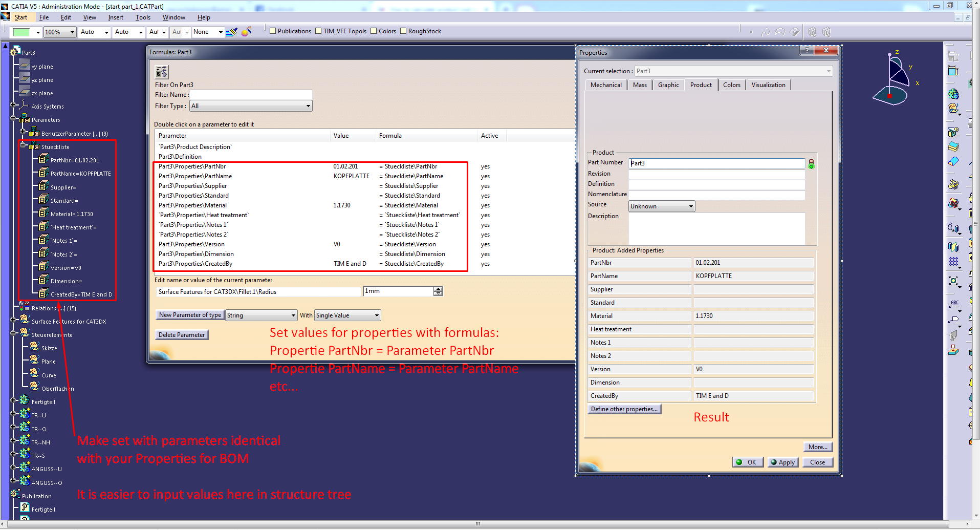
Task: Open the Filter Type dropdown
Action: tap(308, 106)
